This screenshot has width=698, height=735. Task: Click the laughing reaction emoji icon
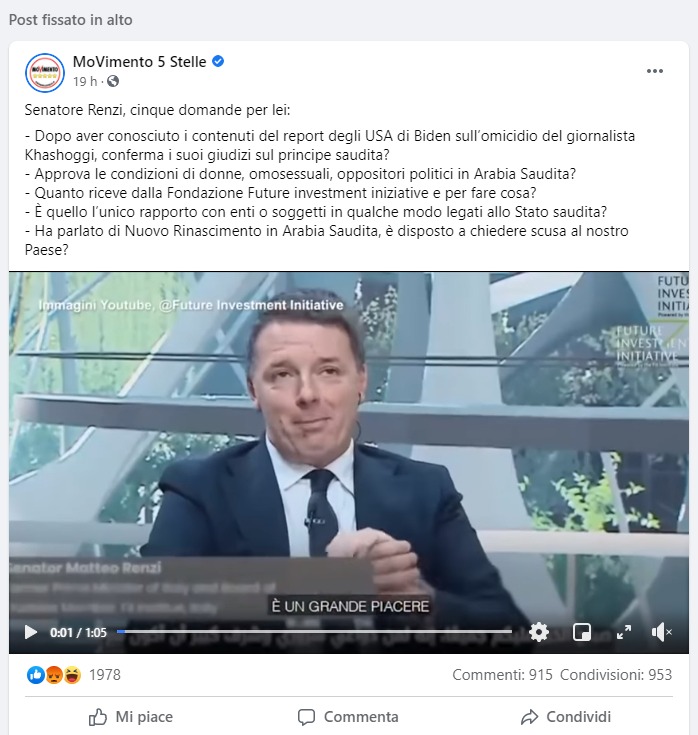[72, 675]
